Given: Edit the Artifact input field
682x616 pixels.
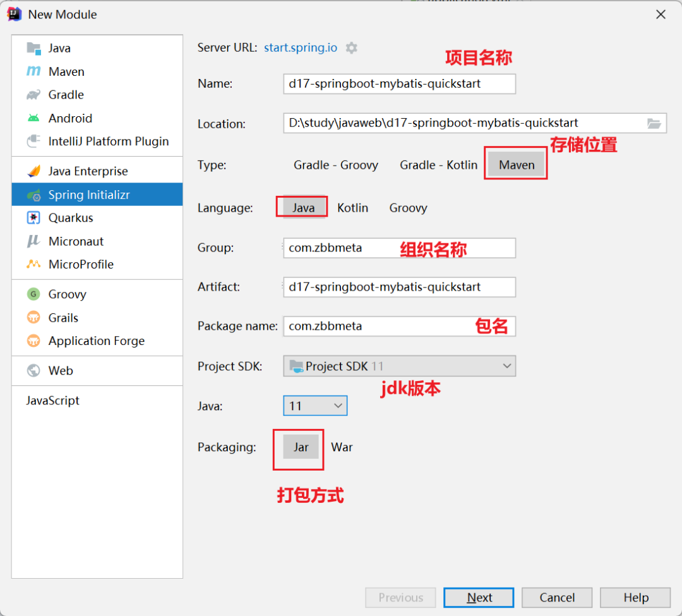Looking at the screenshot, I should [399, 287].
